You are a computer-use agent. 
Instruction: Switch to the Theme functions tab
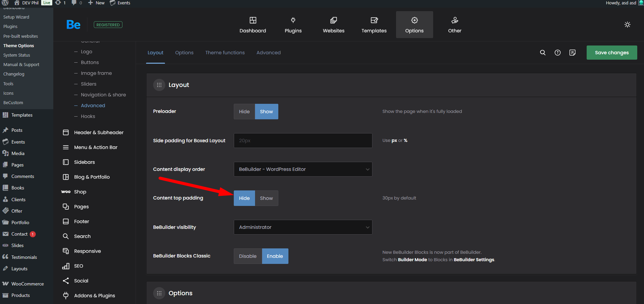click(225, 53)
